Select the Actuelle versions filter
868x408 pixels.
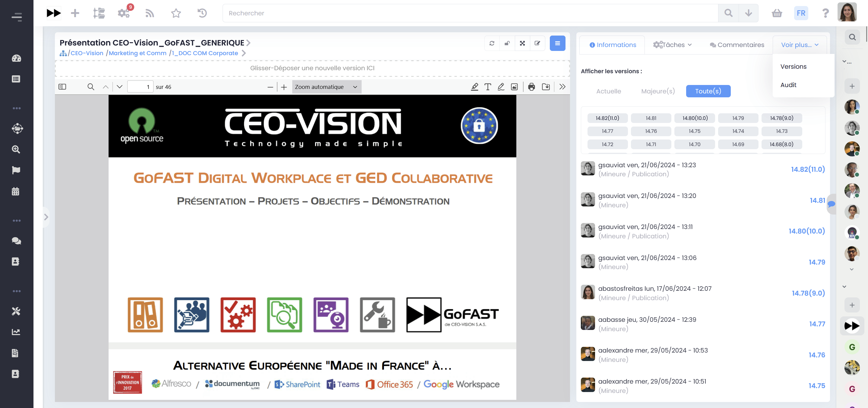point(609,91)
